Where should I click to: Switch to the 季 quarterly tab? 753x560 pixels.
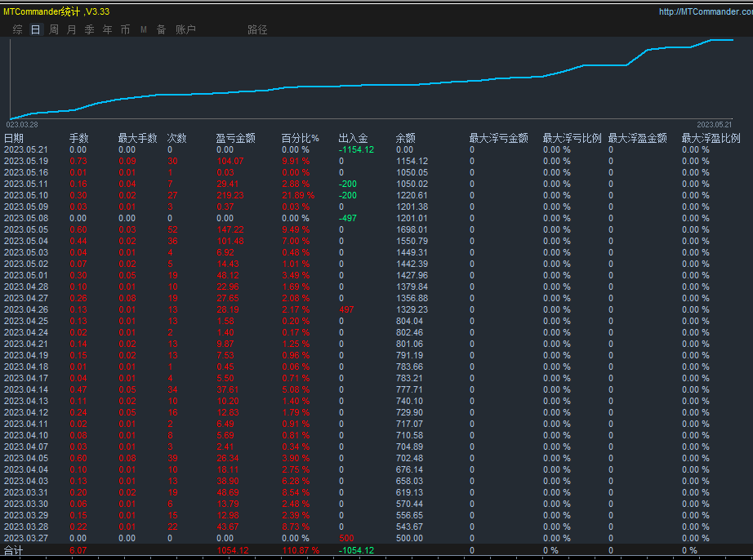tap(89, 29)
